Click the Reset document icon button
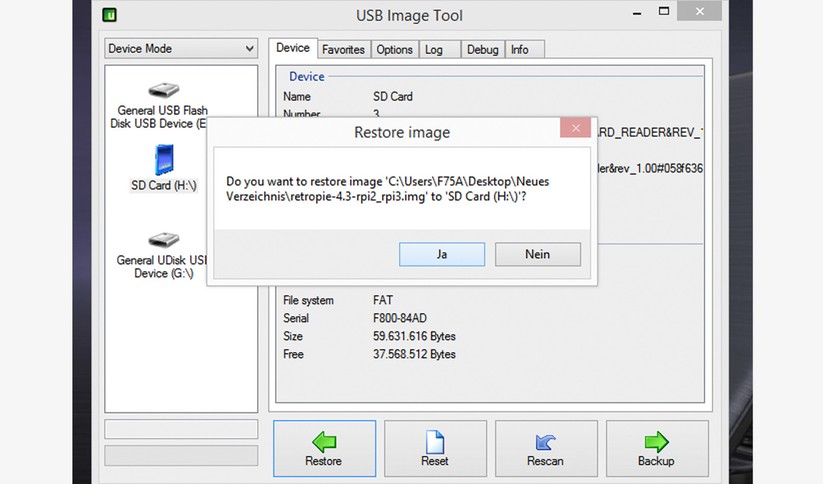 (x=435, y=449)
